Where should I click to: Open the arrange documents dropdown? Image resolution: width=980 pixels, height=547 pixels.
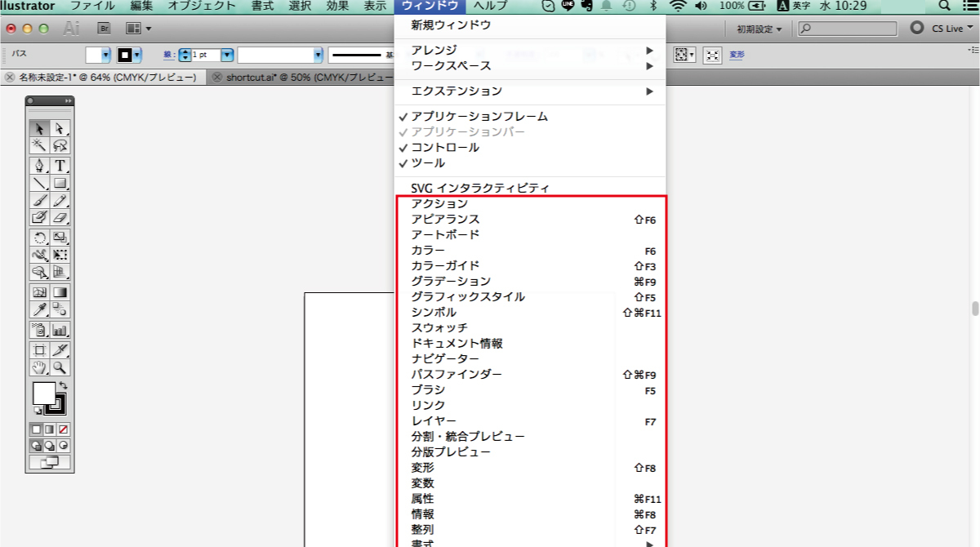point(139,29)
